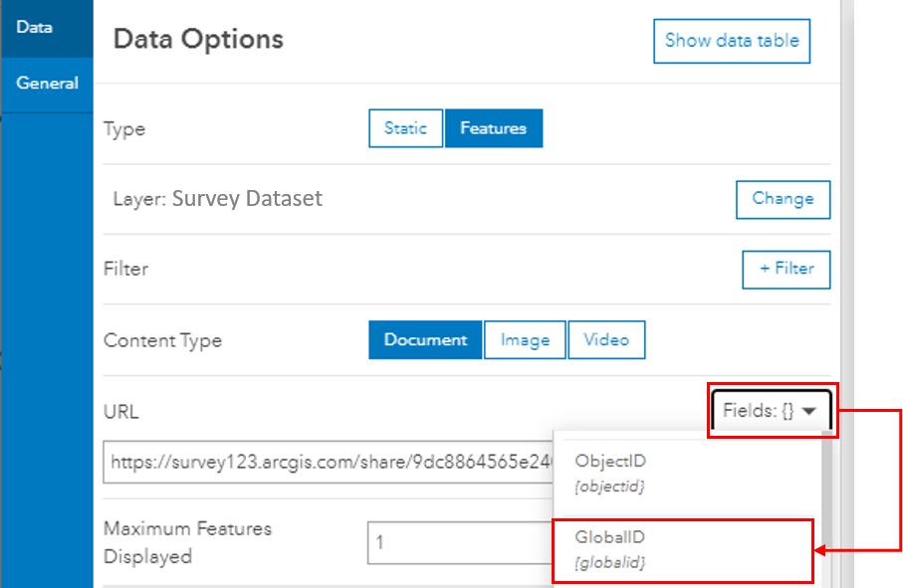
Task: Choose Image content type
Action: coord(526,340)
